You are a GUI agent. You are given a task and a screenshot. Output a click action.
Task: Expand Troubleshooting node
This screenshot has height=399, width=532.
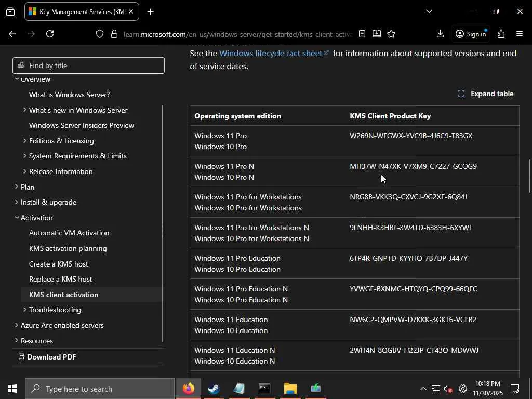click(x=25, y=310)
